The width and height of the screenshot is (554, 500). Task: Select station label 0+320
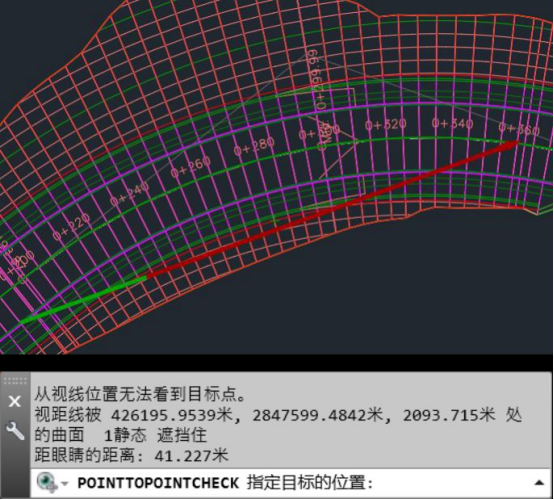386,124
